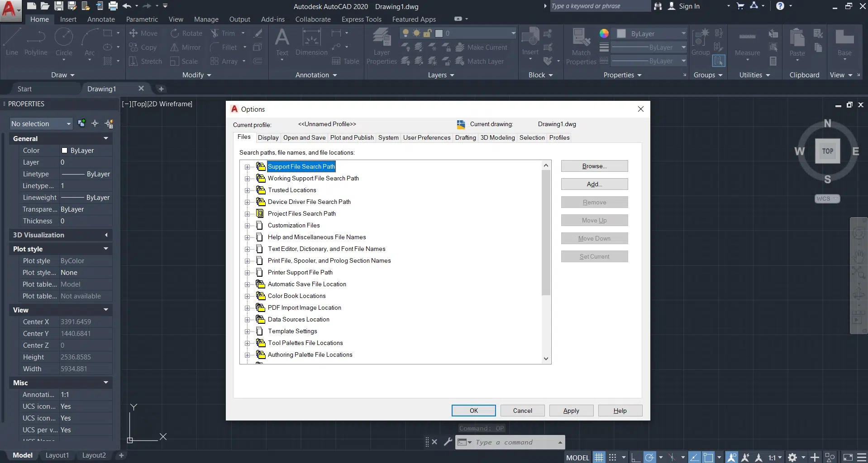The height and width of the screenshot is (463, 868).
Task: Click the Select Objects crosshair icon
Action: pyautogui.click(x=95, y=123)
